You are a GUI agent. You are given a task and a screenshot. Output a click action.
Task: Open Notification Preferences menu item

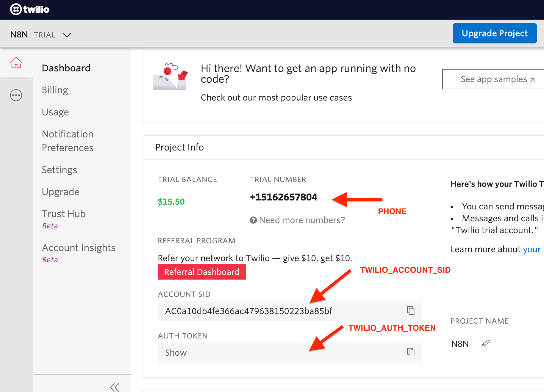pyautogui.click(x=68, y=141)
